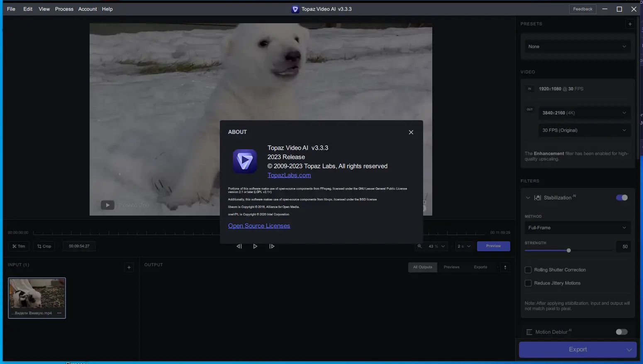Open the Full-Frame method dropdown

tap(577, 228)
